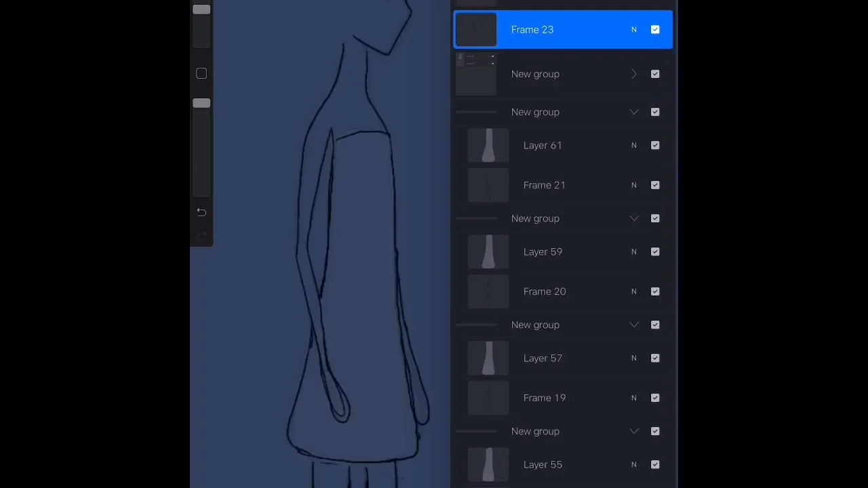The height and width of the screenshot is (488, 868).
Task: Uncheck visibility for Frame 21
Action: (x=655, y=185)
